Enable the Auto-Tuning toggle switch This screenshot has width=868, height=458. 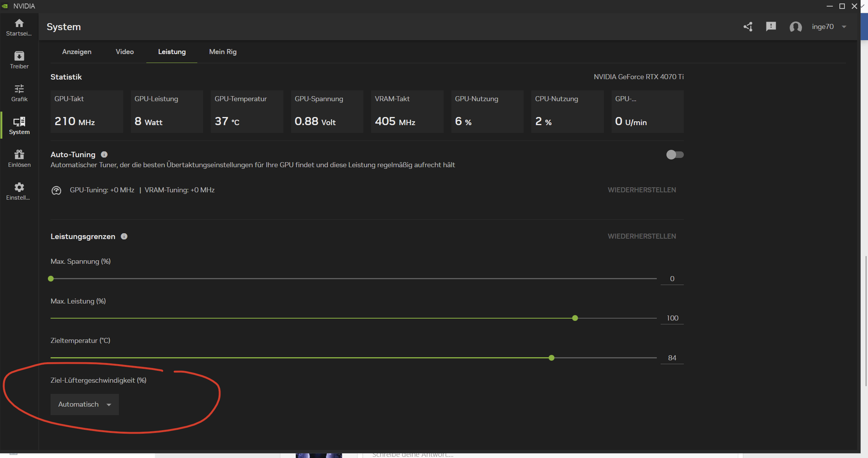point(675,155)
